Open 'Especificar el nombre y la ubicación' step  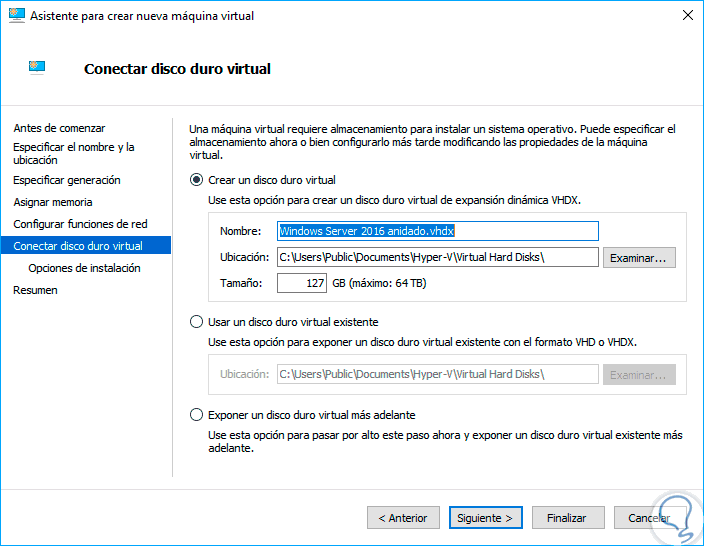click(x=73, y=153)
